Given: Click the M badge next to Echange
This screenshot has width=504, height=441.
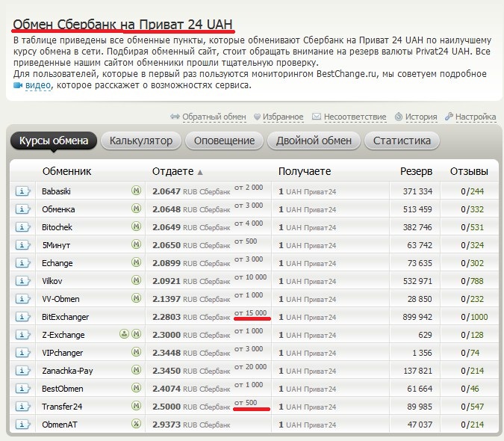Looking at the screenshot, I should 137,262.
